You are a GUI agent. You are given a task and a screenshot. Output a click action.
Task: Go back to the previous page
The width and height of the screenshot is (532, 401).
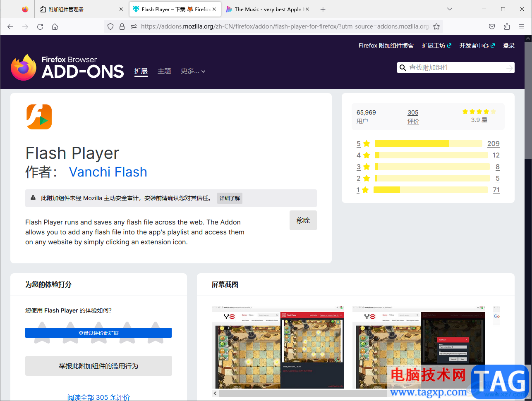tap(10, 26)
